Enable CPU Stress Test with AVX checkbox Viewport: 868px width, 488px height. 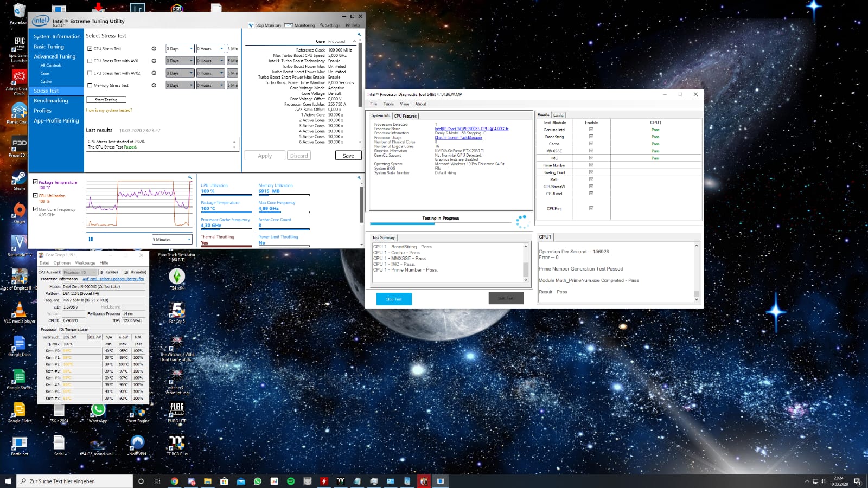pos(90,61)
